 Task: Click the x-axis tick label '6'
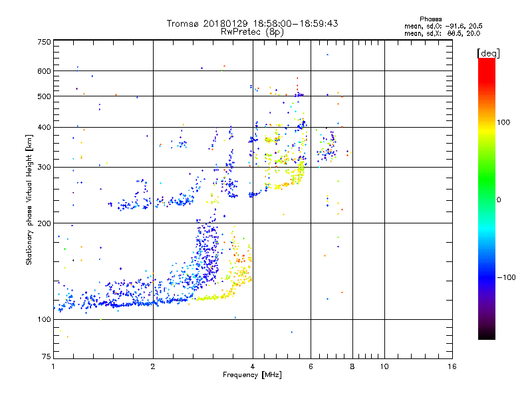click(x=311, y=366)
